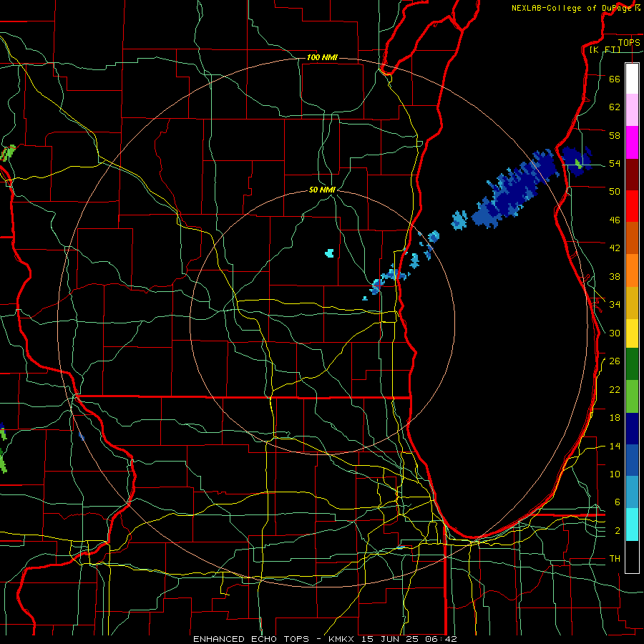Click the legend value "62"
Screen dimensions: 644x644
click(615, 107)
